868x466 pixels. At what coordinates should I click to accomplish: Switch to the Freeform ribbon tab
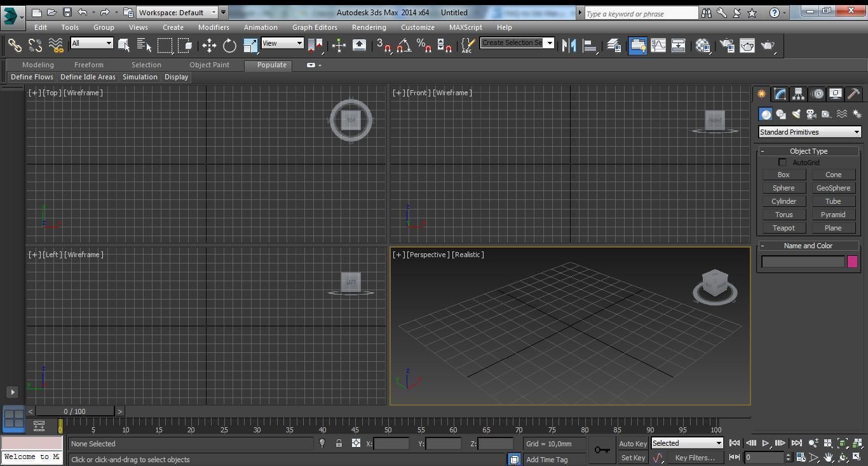click(88, 65)
